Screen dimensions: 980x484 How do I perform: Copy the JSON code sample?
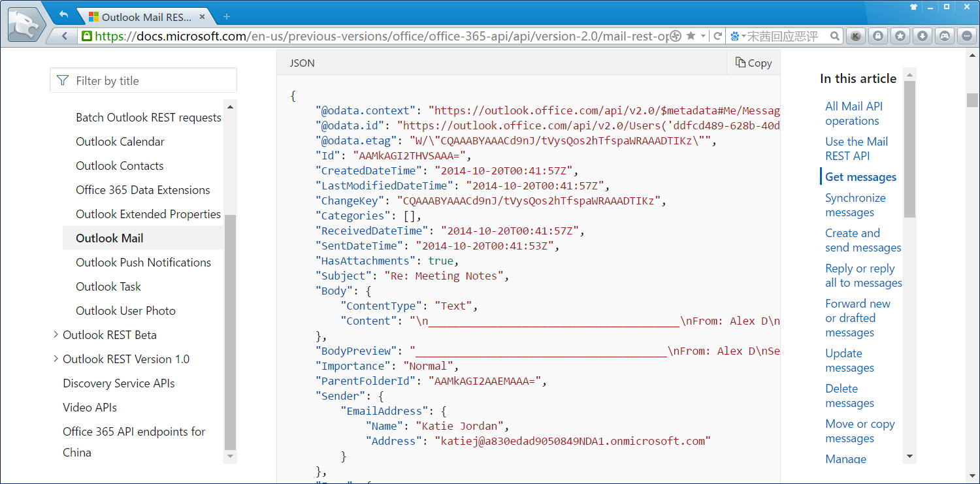coord(753,63)
